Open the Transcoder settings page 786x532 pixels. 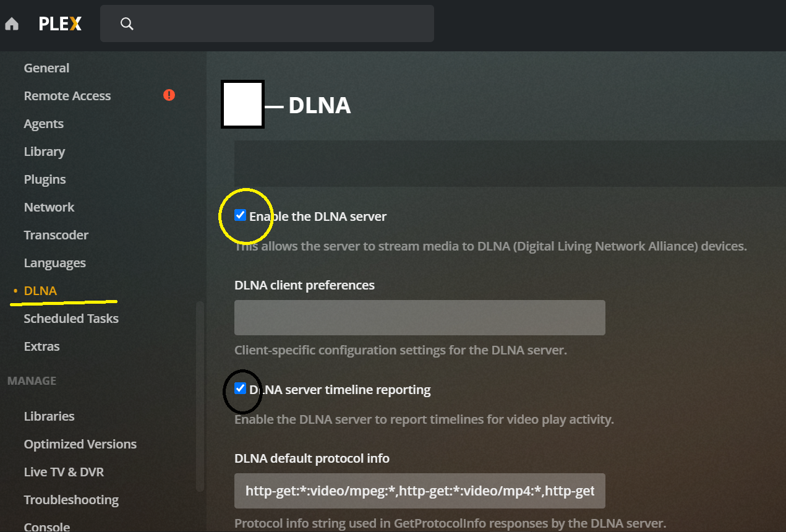click(x=56, y=234)
